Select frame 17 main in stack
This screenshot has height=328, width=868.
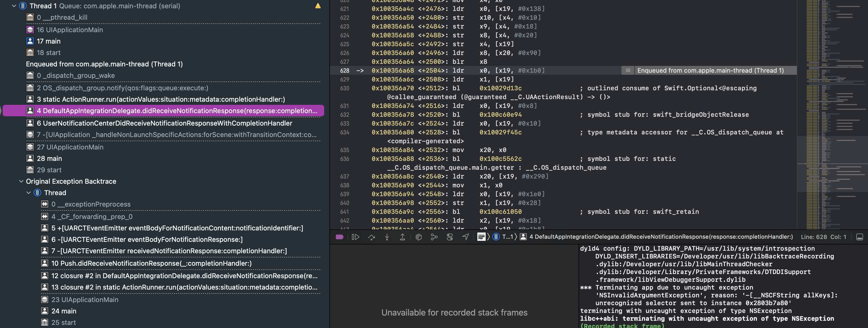(x=49, y=41)
